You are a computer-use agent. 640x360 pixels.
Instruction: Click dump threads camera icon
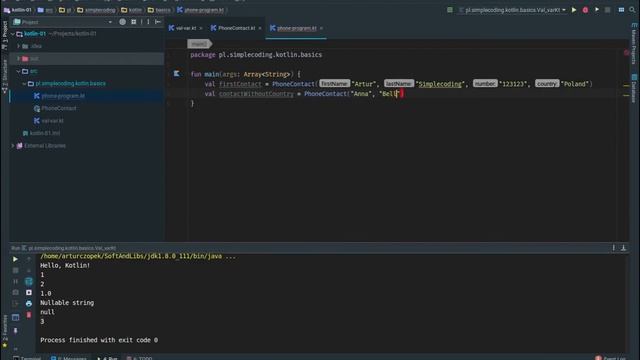coord(15,293)
